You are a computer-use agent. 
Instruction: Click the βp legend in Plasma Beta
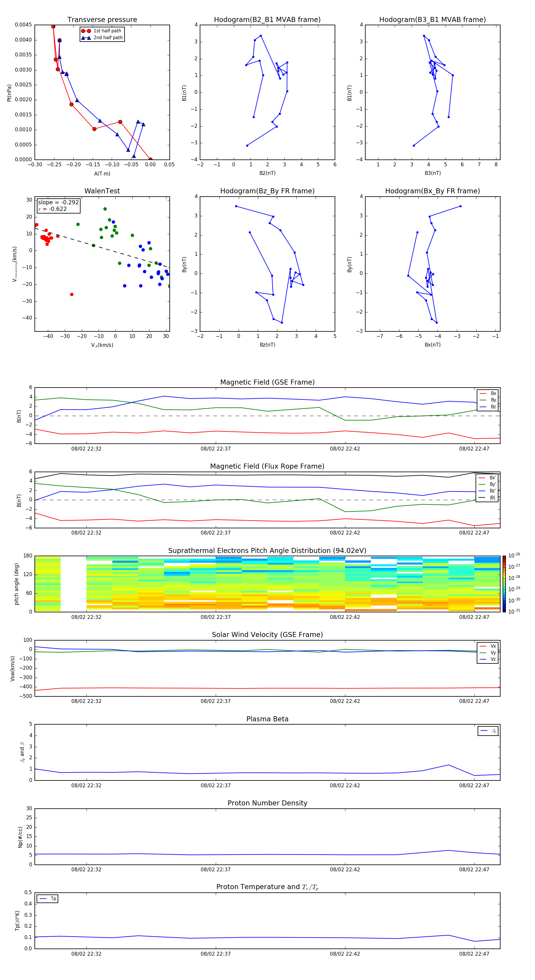(x=488, y=731)
